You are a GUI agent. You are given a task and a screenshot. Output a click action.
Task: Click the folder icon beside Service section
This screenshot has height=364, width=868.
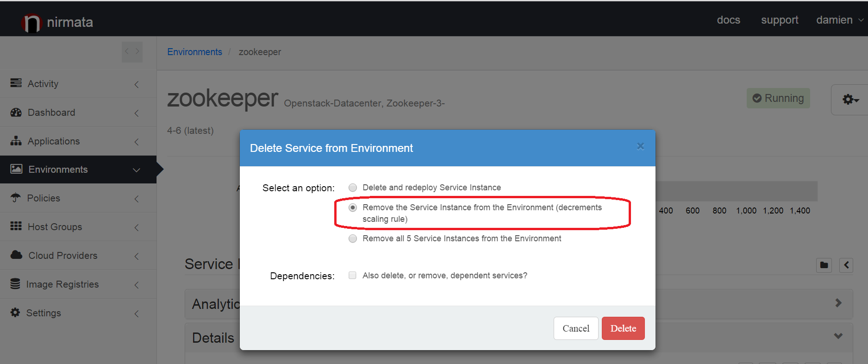[824, 265]
